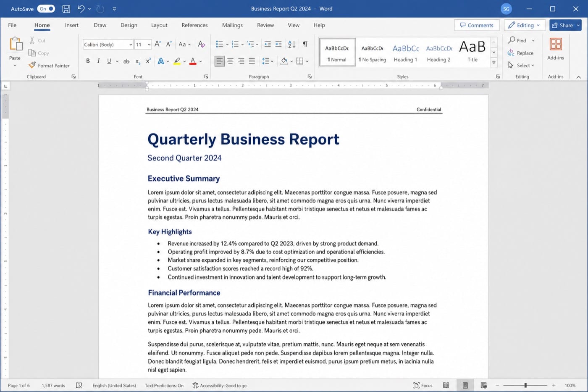Click the Replace button

click(x=521, y=53)
